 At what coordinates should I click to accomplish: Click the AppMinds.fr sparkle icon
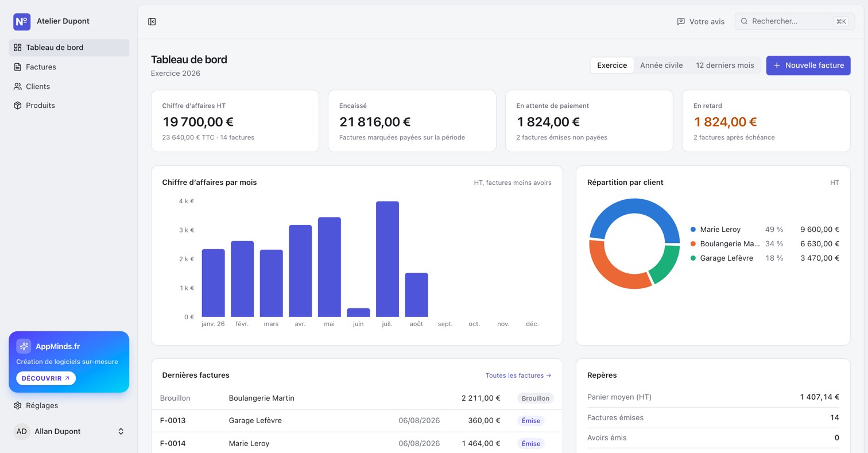coord(24,346)
